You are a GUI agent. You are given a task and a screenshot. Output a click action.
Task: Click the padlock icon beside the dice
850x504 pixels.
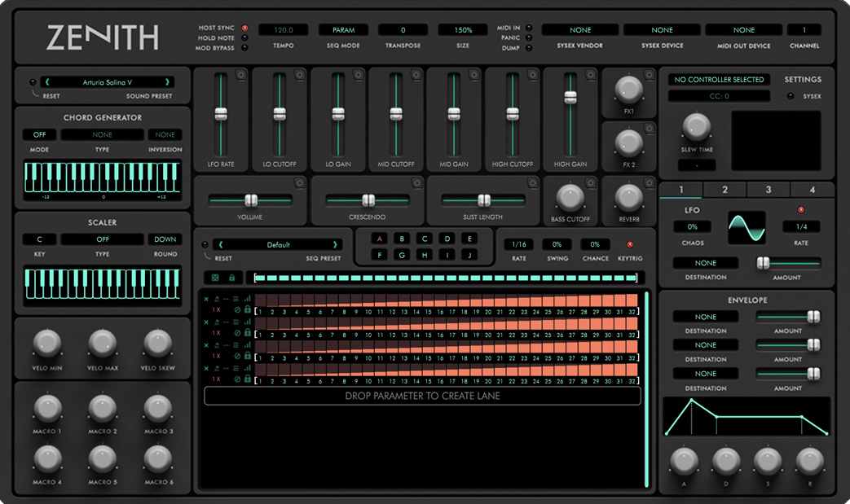click(x=231, y=278)
